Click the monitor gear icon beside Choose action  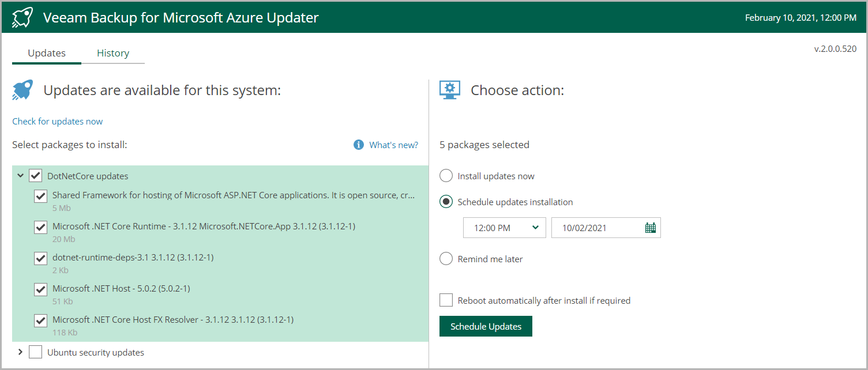[x=450, y=90]
